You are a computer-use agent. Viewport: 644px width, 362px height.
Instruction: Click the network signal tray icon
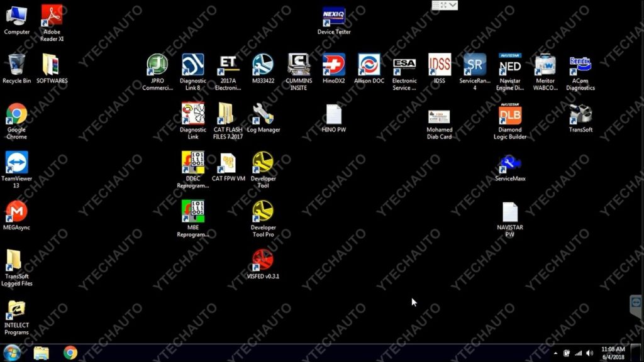(579, 353)
